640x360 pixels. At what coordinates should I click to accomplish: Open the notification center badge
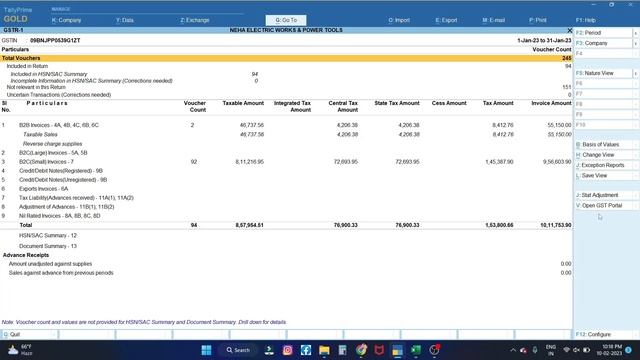pyautogui.click(x=629, y=350)
